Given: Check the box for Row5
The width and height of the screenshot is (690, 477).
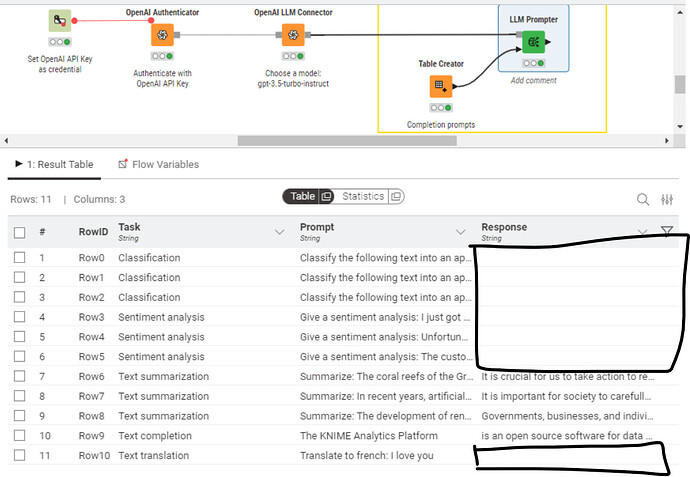Looking at the screenshot, I should coord(19,356).
